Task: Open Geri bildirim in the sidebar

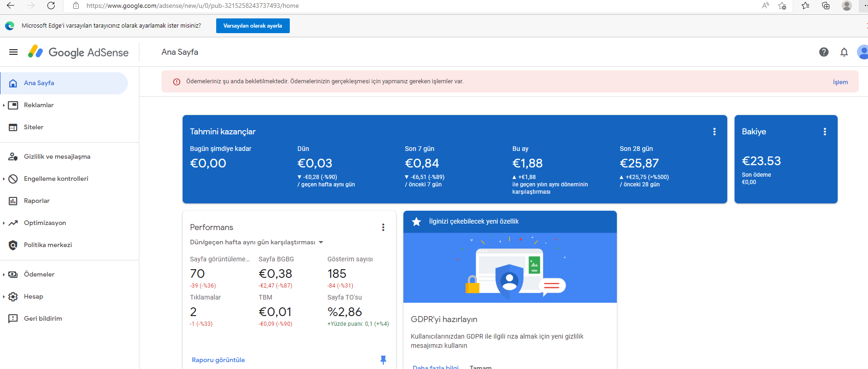Action: 43,319
